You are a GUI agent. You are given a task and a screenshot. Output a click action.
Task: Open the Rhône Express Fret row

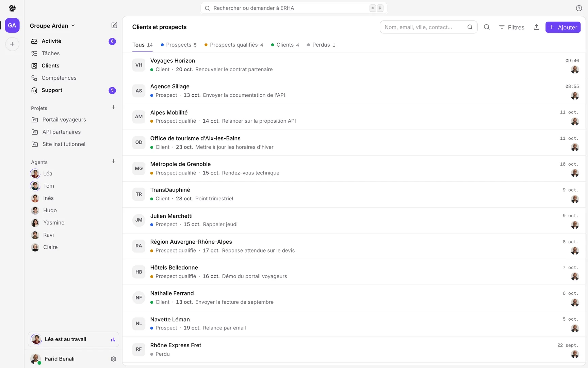pyautogui.click(x=354, y=350)
